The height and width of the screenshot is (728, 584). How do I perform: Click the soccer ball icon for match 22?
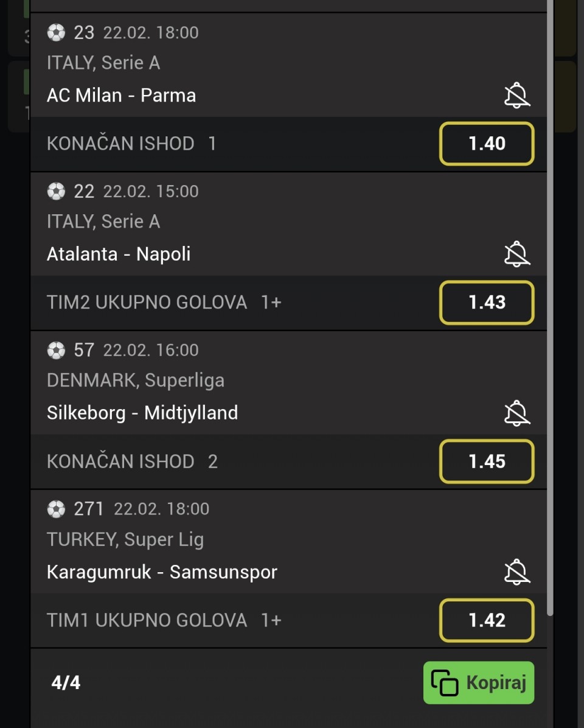click(x=56, y=191)
